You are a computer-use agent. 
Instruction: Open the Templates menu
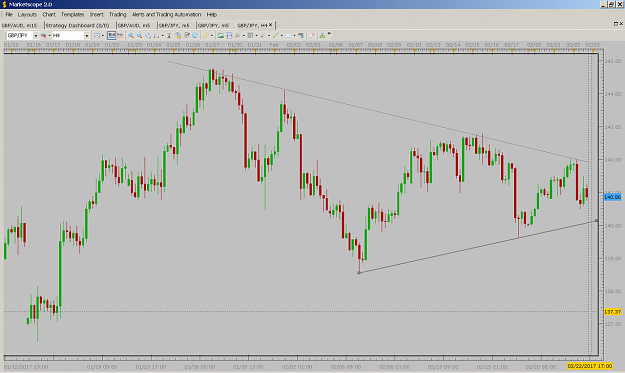pyautogui.click(x=73, y=14)
